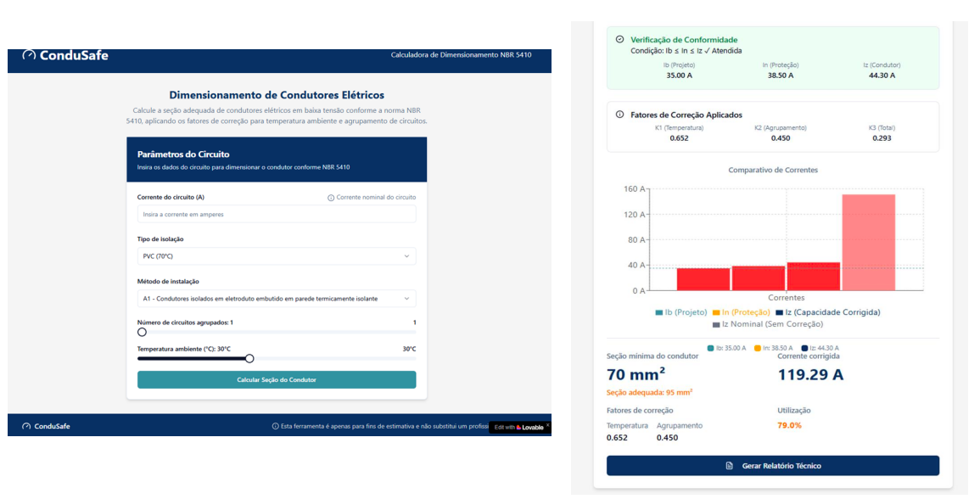This screenshot has width=980, height=499.
Task: Click the footer disclaimer info icon
Action: click(x=275, y=426)
